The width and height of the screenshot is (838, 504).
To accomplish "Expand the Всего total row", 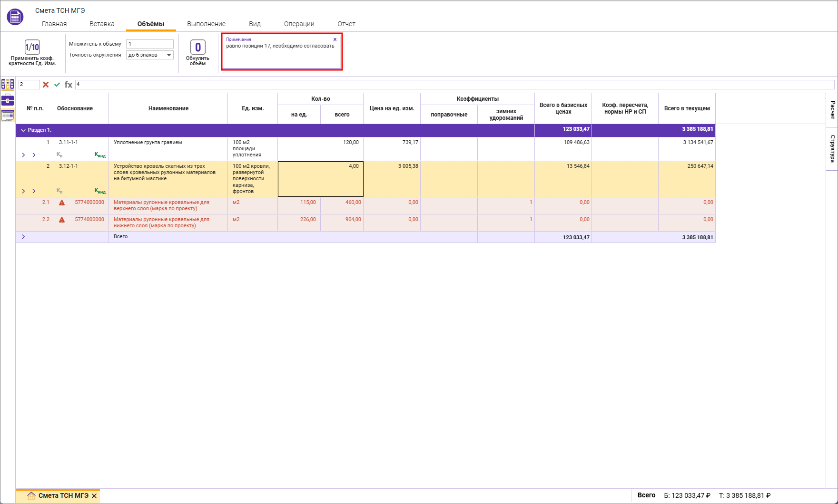I will pos(23,237).
